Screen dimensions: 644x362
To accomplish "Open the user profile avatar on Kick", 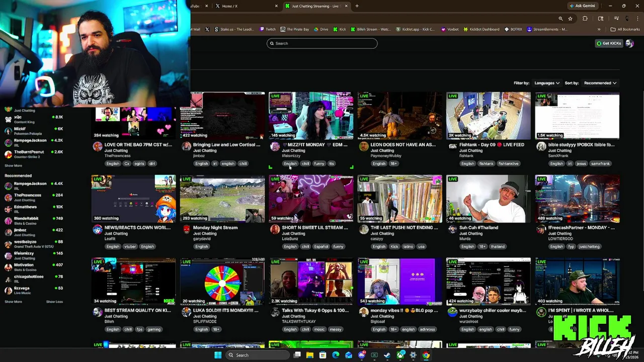I will pos(629,43).
